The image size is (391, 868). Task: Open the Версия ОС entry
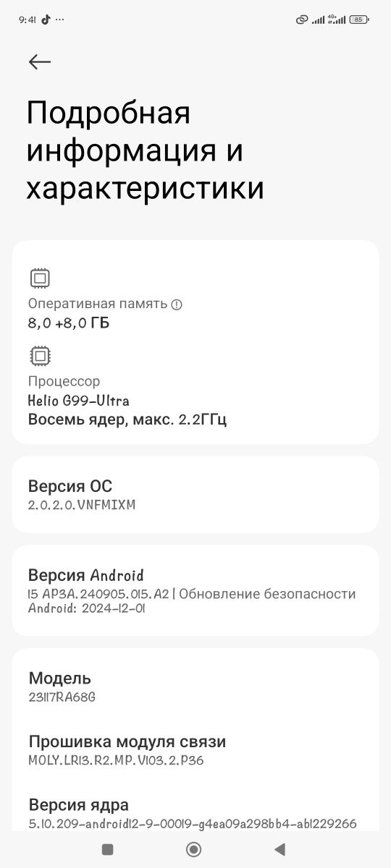[195, 495]
